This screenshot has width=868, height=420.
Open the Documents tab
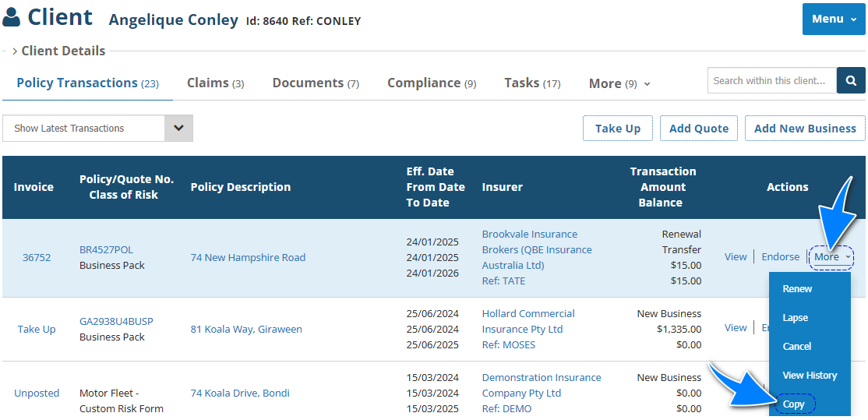pyautogui.click(x=315, y=83)
